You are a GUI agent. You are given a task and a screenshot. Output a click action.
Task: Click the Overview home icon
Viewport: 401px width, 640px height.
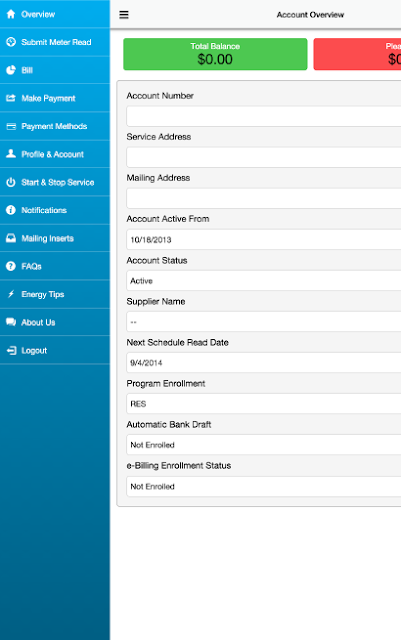[x=11, y=14]
